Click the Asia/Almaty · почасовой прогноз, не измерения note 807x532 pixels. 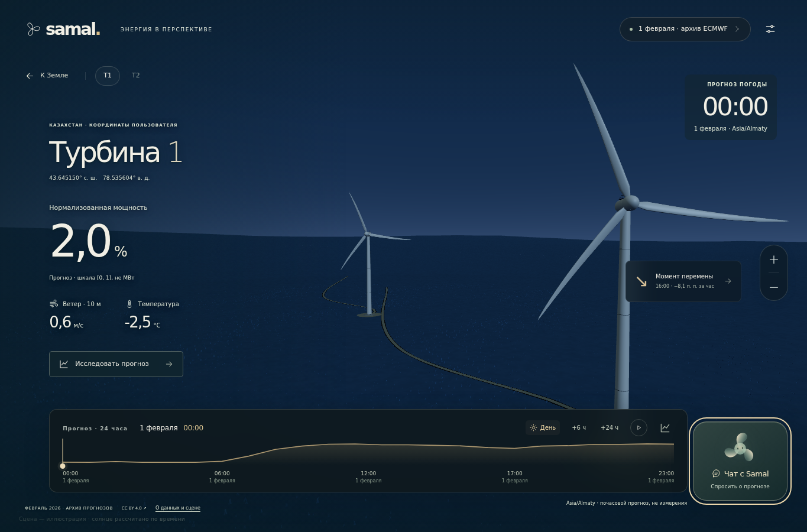627,503
